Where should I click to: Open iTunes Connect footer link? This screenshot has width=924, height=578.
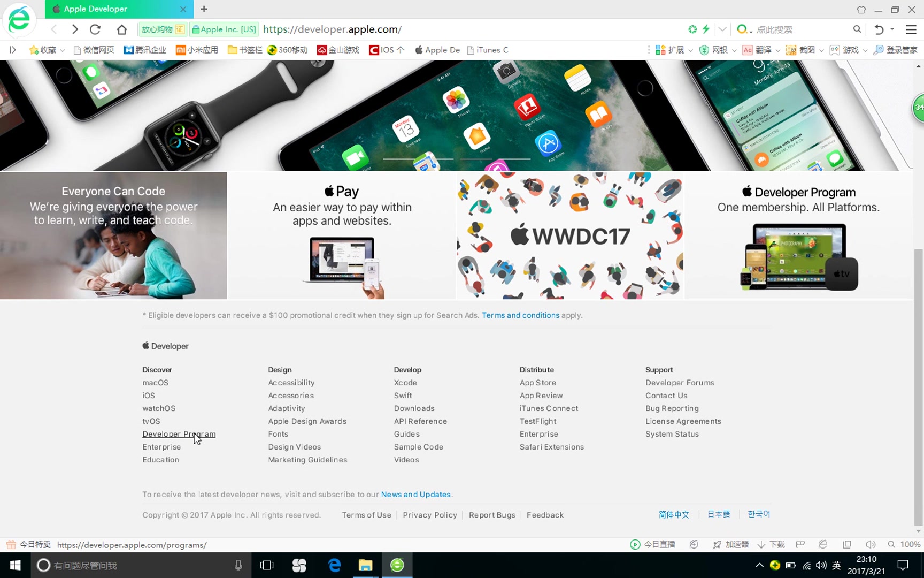[549, 408]
